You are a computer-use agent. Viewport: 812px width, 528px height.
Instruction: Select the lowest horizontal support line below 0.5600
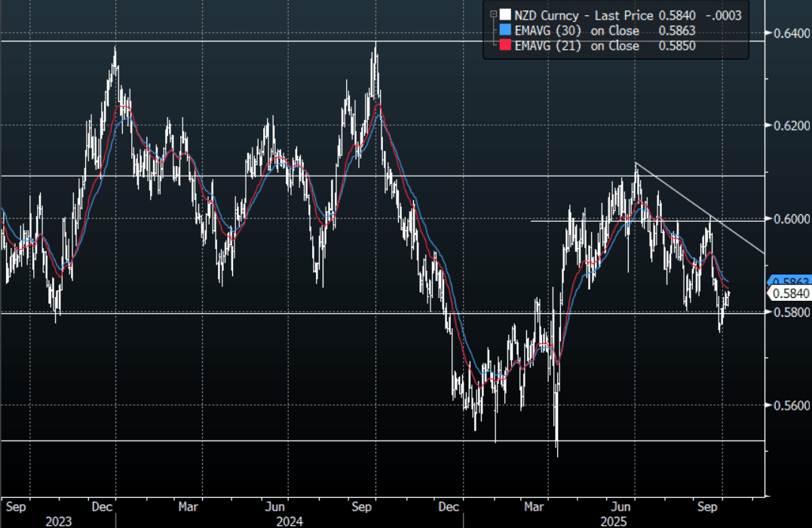click(226, 441)
